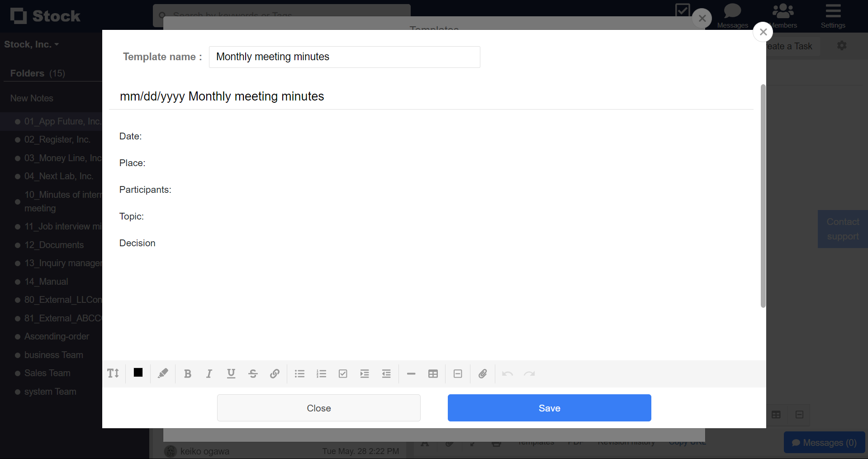
Task: Click the underline formatting icon
Action: coord(231,374)
